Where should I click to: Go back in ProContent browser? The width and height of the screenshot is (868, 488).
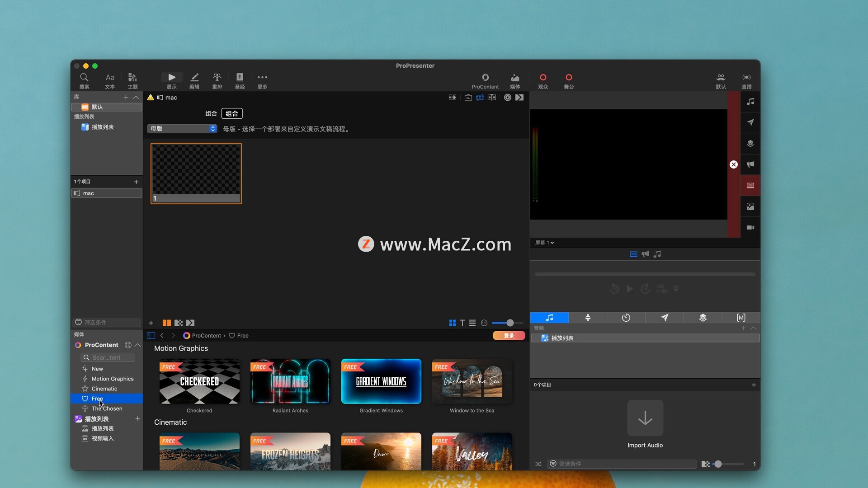click(x=162, y=336)
